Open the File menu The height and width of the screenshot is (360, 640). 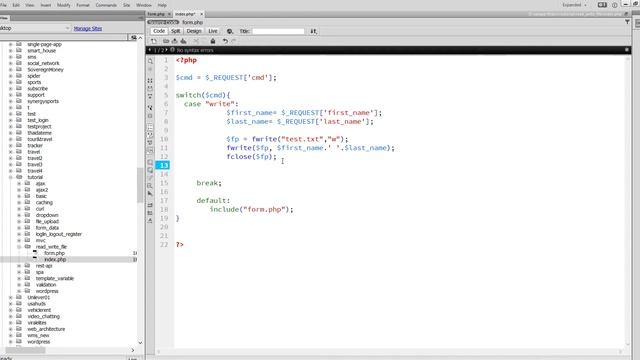coord(3,5)
